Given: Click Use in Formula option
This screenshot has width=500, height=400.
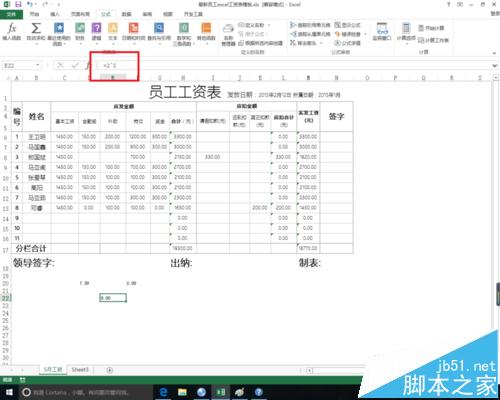Looking at the screenshot, I should [253, 34].
